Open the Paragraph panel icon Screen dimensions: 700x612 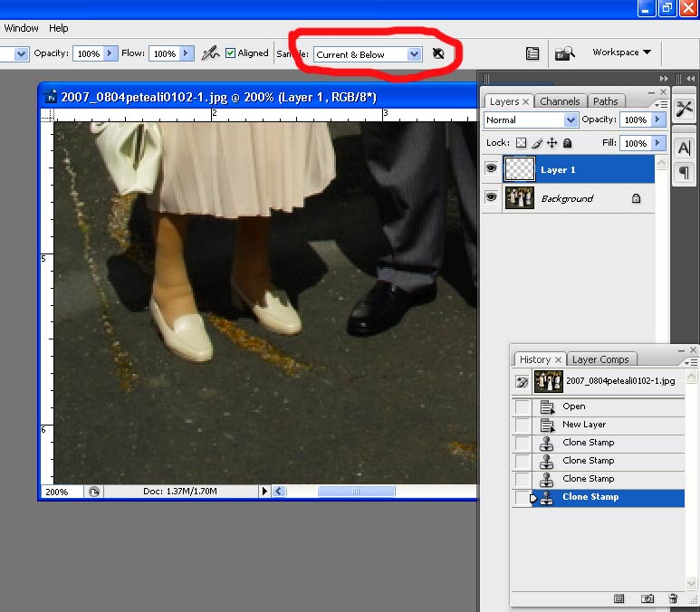tap(684, 172)
